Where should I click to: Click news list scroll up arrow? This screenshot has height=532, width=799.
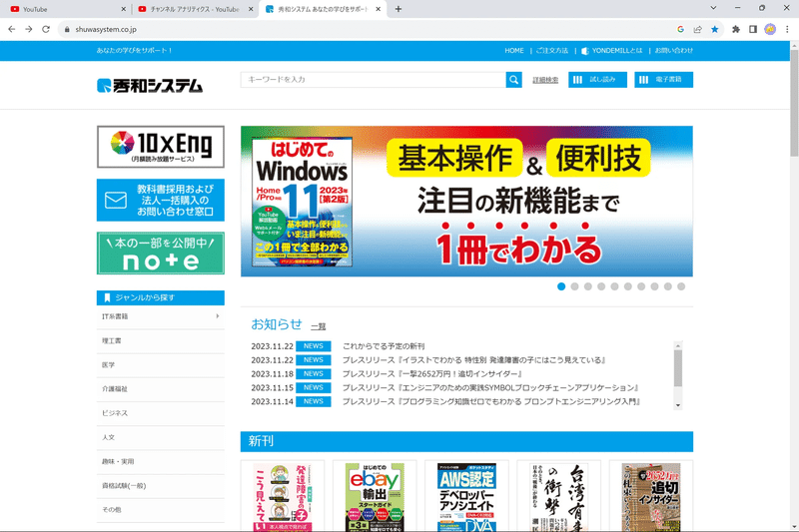678,345
